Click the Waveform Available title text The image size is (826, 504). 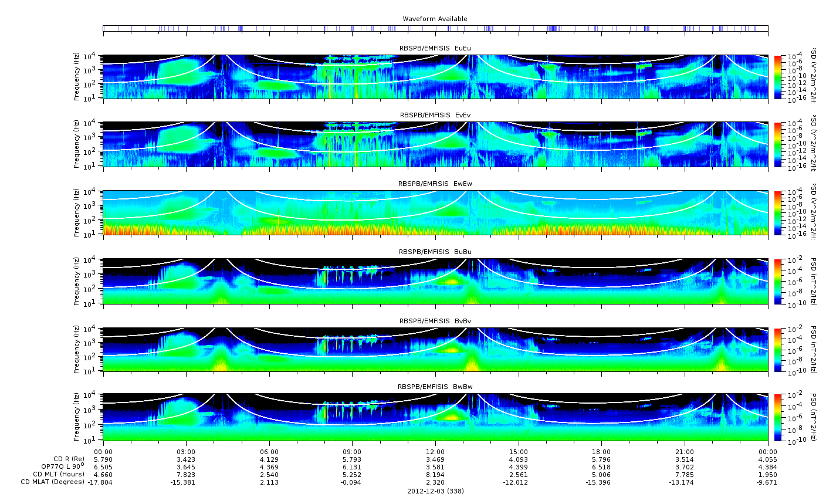(x=435, y=19)
